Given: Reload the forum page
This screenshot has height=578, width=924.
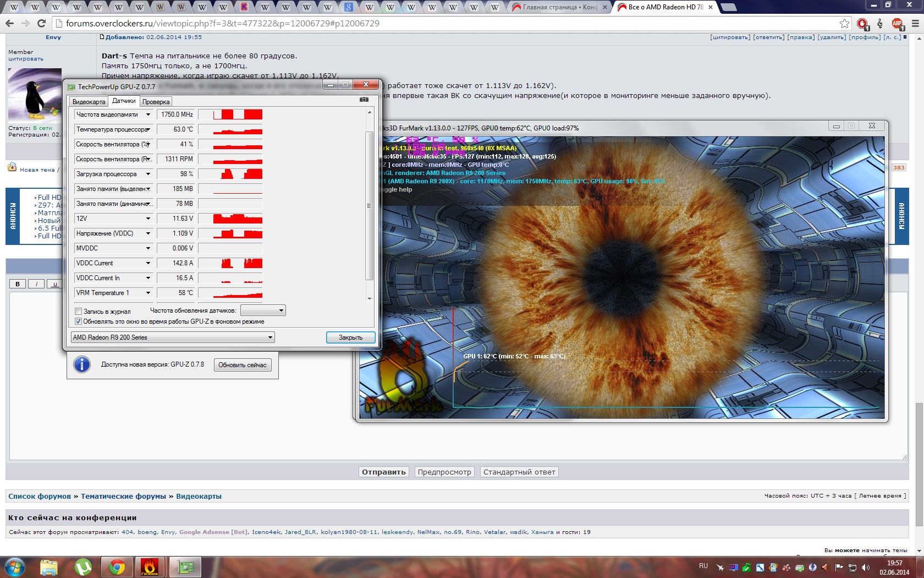Looking at the screenshot, I should (41, 23).
